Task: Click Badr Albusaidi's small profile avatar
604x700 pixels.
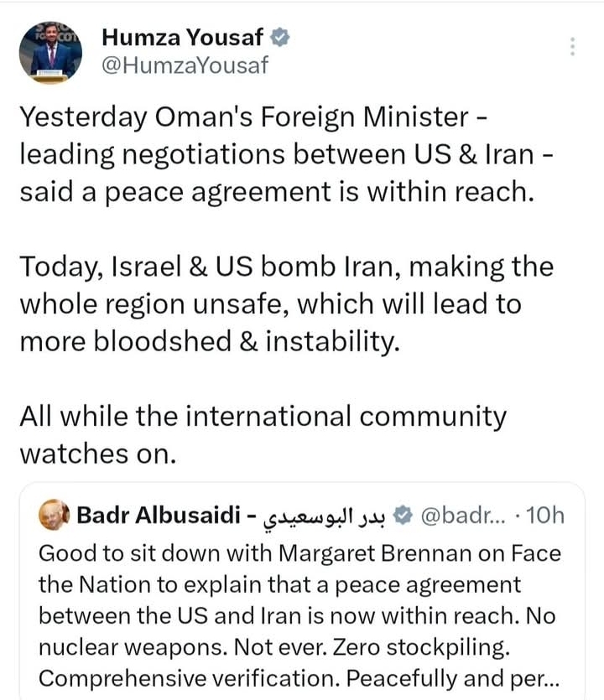Action: (54, 516)
